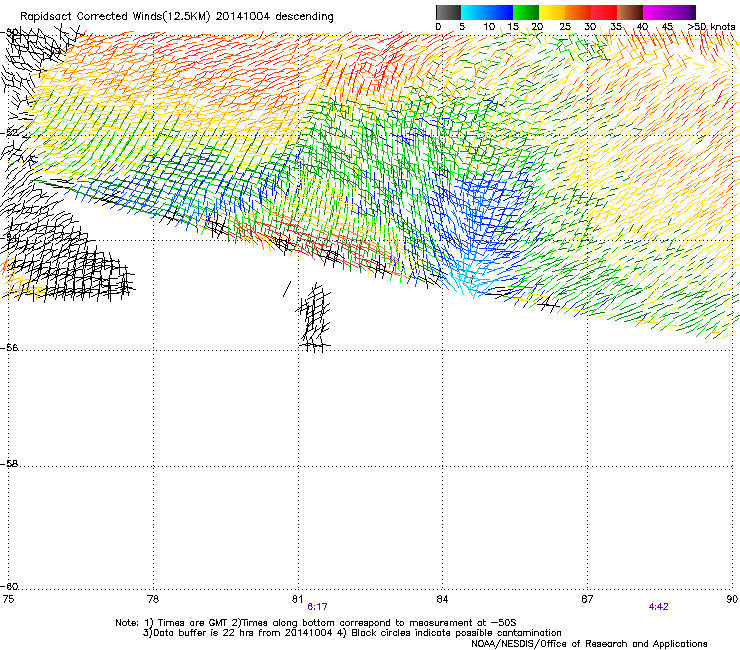The image size is (740, 650).
Task: Click the isolated black wind barb patch near longitude 81
Action: pos(314,317)
